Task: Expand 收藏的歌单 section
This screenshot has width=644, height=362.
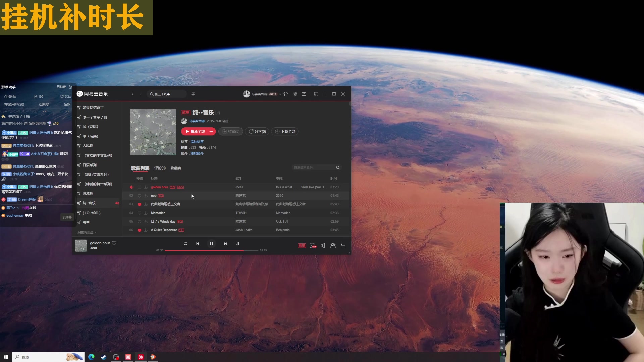Action: 87,233
